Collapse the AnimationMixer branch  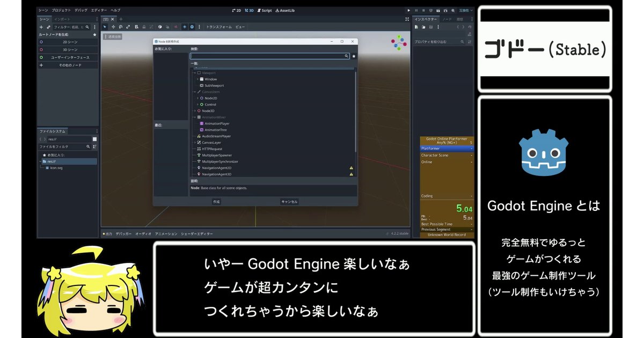coord(194,117)
